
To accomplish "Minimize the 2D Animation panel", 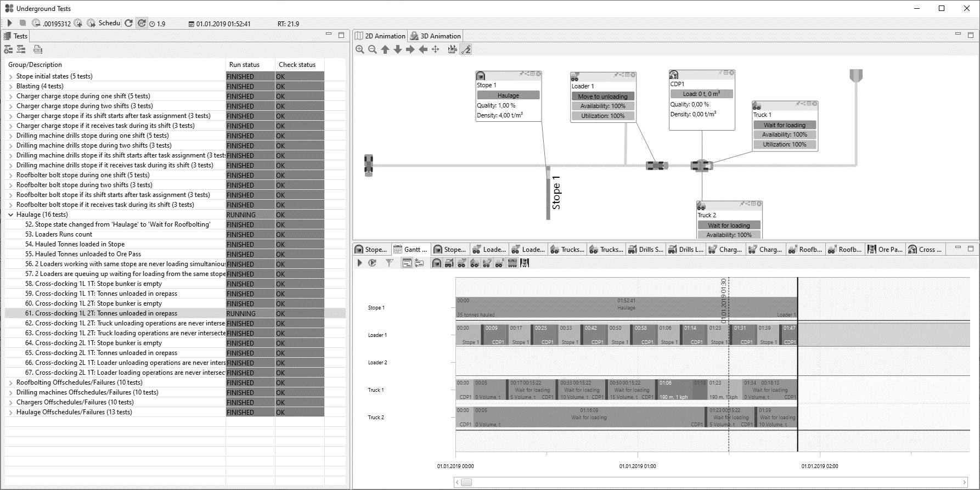I will 958,35.
